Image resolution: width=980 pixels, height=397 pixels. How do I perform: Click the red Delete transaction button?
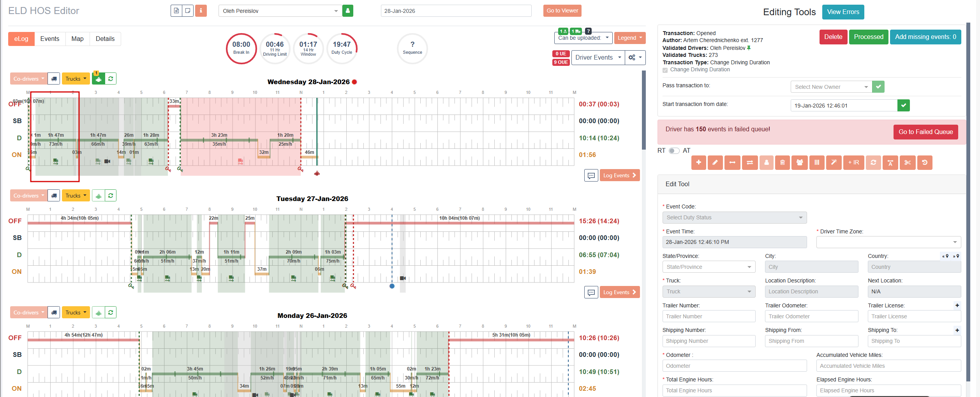[833, 37]
